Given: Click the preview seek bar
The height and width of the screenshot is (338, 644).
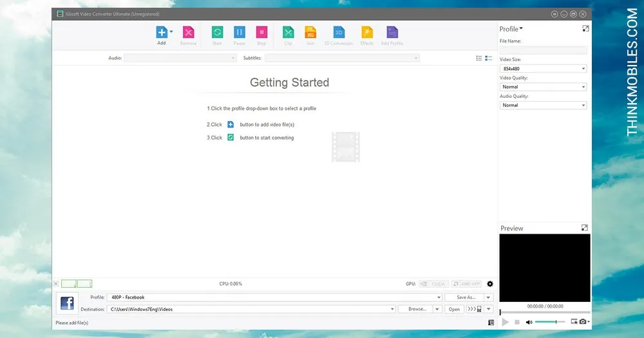Looking at the screenshot, I should [545, 312].
